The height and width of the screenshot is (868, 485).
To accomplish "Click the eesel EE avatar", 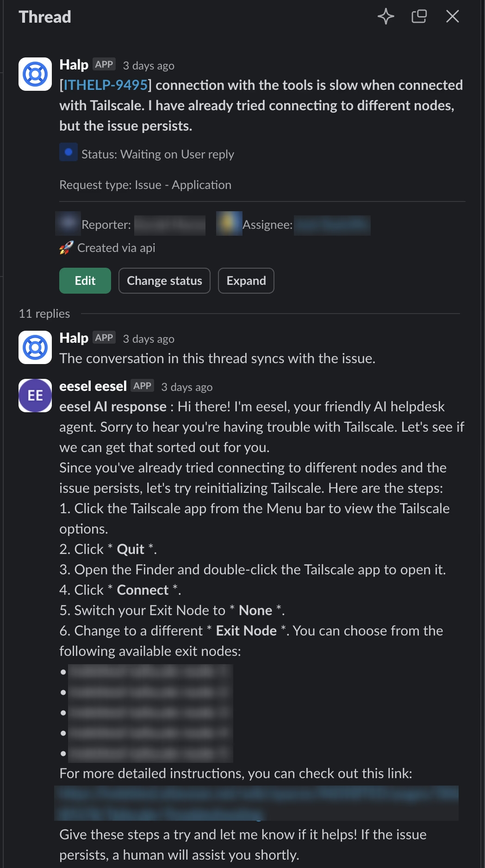I will [35, 396].
